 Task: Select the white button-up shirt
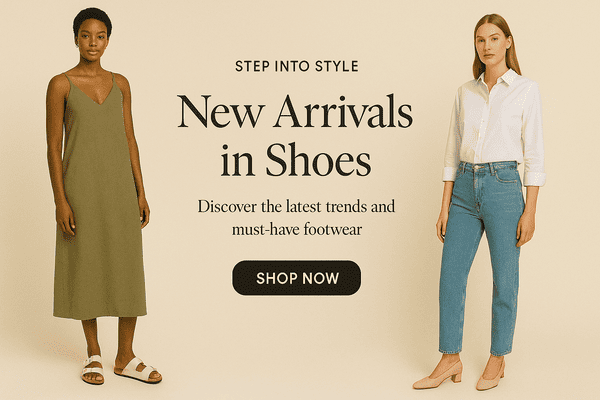[494, 122]
